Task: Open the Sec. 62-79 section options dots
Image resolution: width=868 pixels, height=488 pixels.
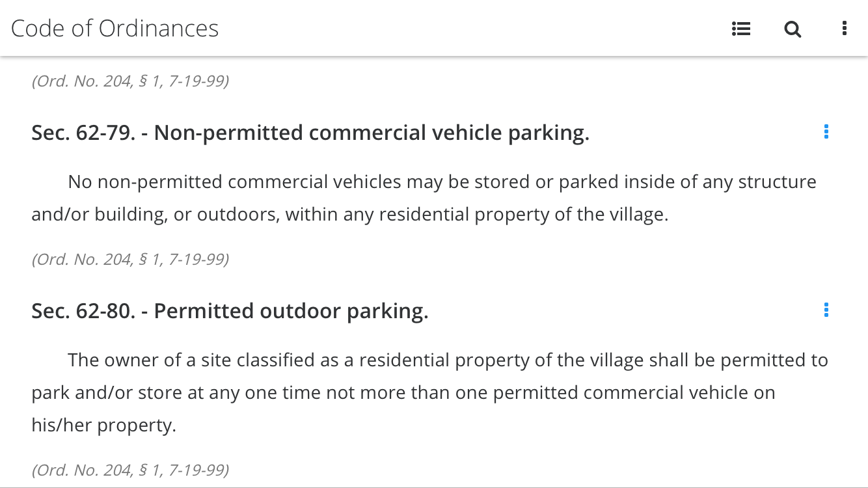Action: click(x=826, y=131)
